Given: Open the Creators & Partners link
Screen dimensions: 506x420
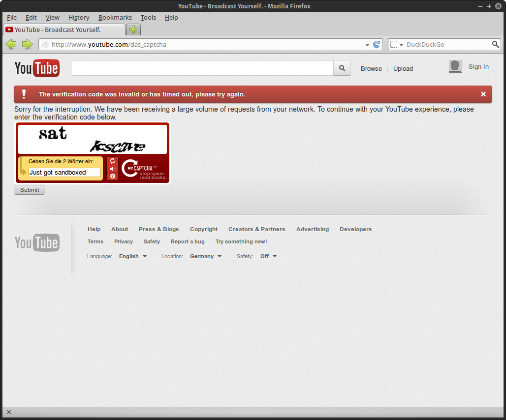Looking at the screenshot, I should [256, 229].
